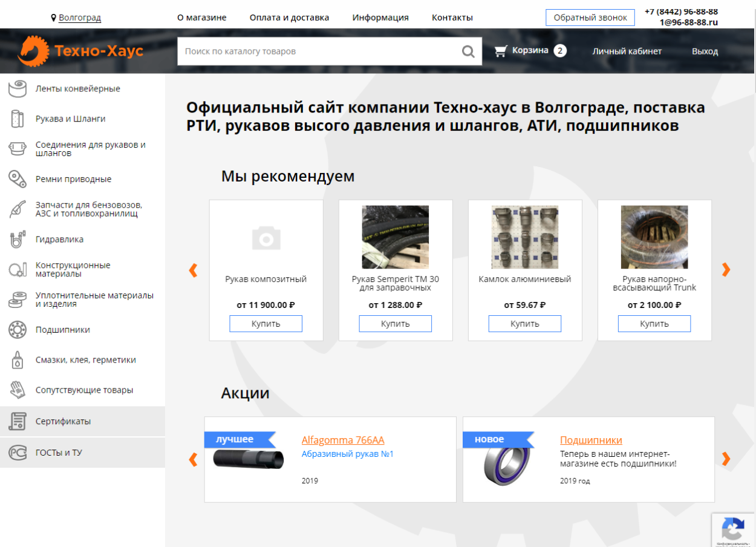The height and width of the screenshot is (547, 756).
Task: Show next promotion slide
Action: 726,459
